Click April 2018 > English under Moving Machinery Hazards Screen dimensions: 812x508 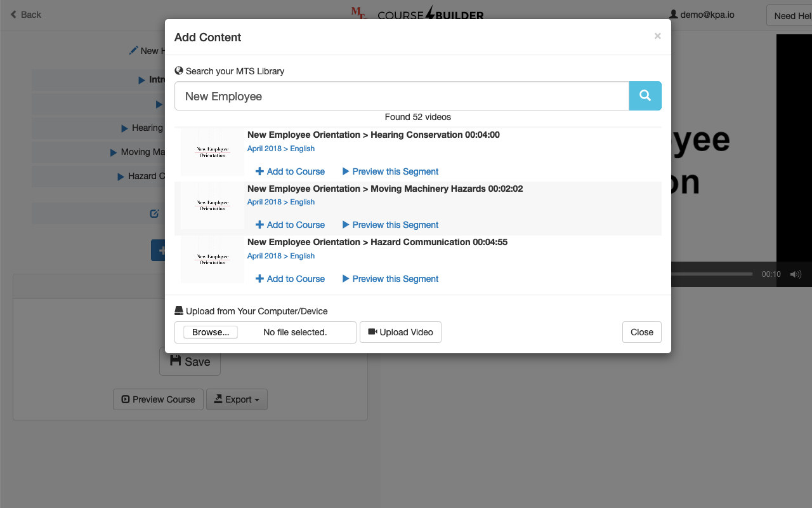point(281,202)
